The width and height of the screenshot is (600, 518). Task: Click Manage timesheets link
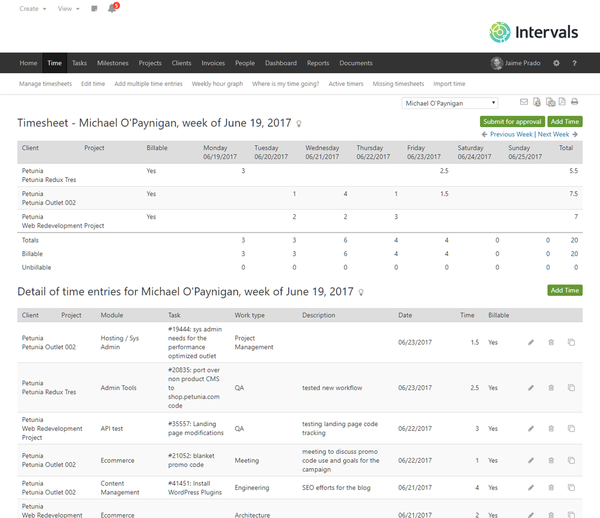click(x=46, y=84)
